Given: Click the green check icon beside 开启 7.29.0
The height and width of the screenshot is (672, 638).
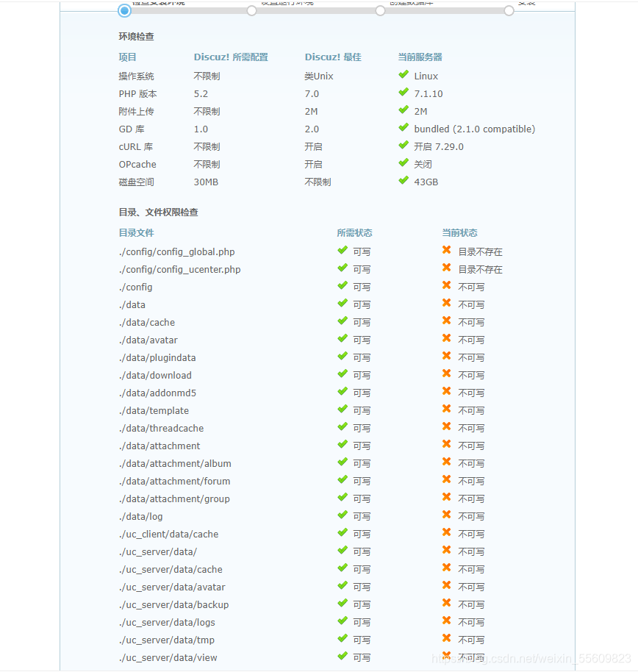Looking at the screenshot, I should [404, 145].
